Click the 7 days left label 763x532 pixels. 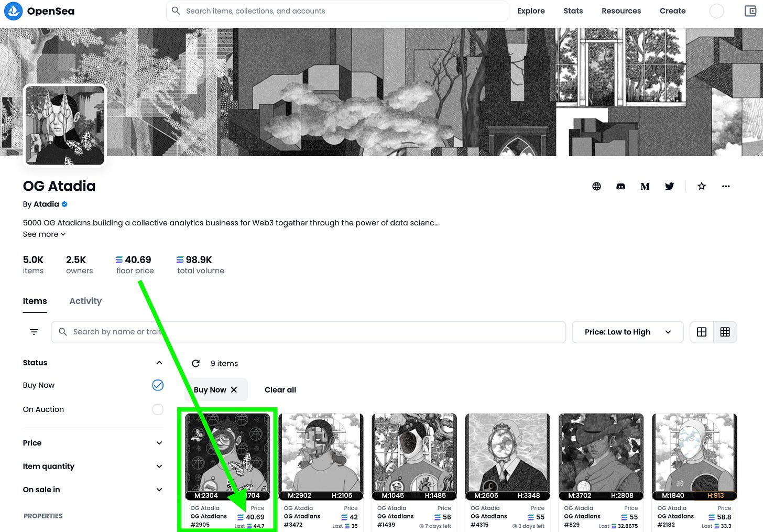[435, 526]
